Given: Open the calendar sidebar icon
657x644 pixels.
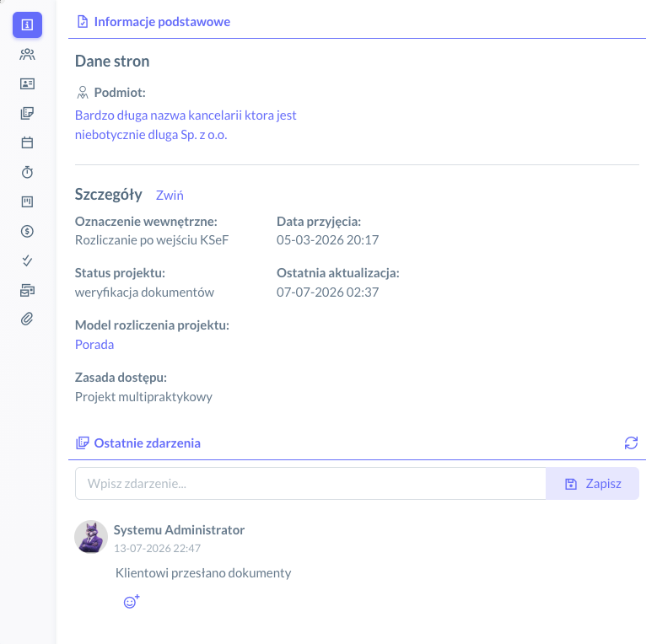Looking at the screenshot, I should [x=27, y=142].
